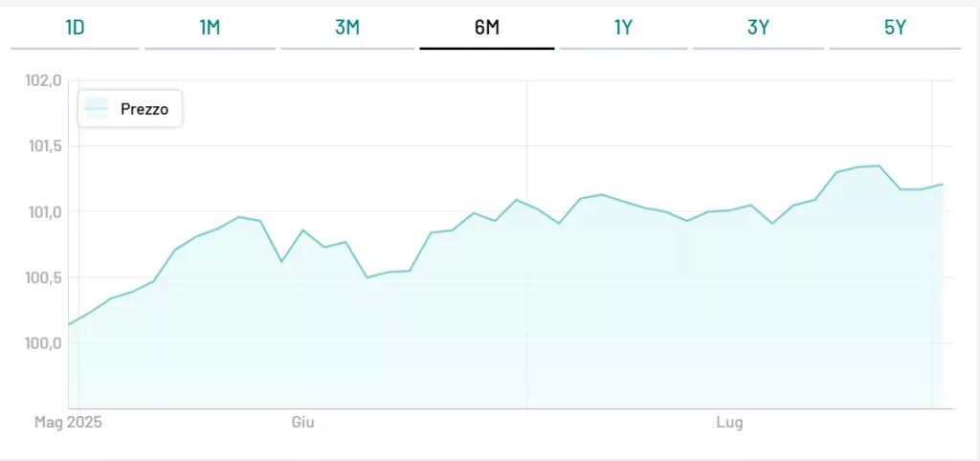This screenshot has height=461, width=980.
Task: Select the 5Y time range tab
Action: (x=895, y=28)
